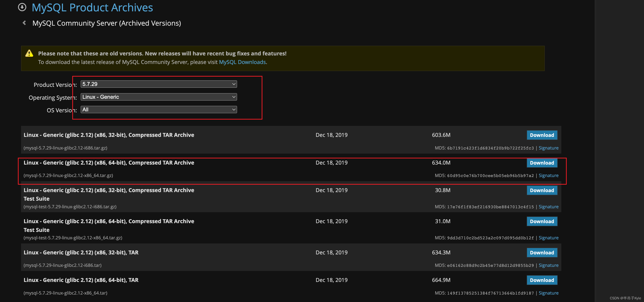
Task: Click the back arrow beside MySQL Community Server
Action: tap(24, 23)
